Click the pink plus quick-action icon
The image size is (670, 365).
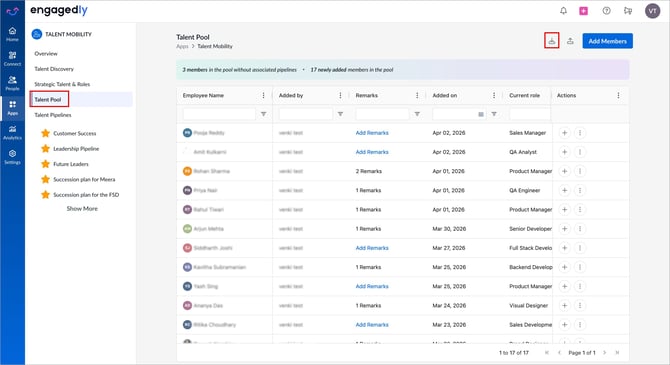(583, 11)
